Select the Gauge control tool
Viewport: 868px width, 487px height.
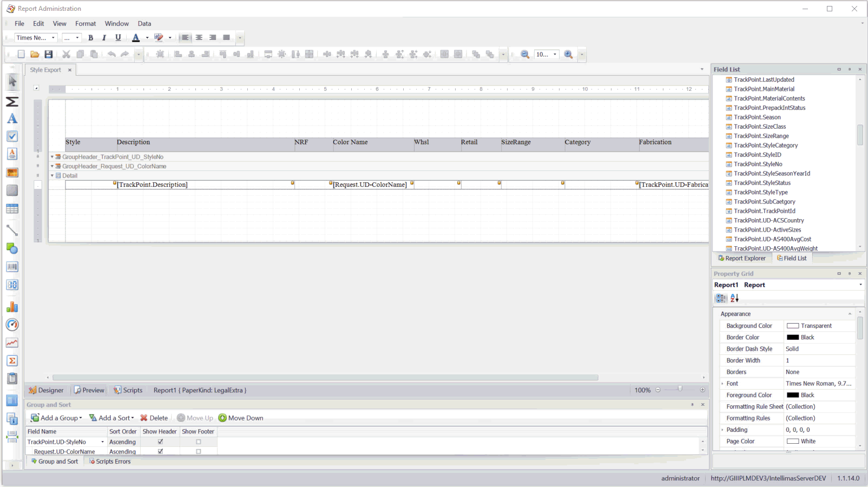pos(12,325)
